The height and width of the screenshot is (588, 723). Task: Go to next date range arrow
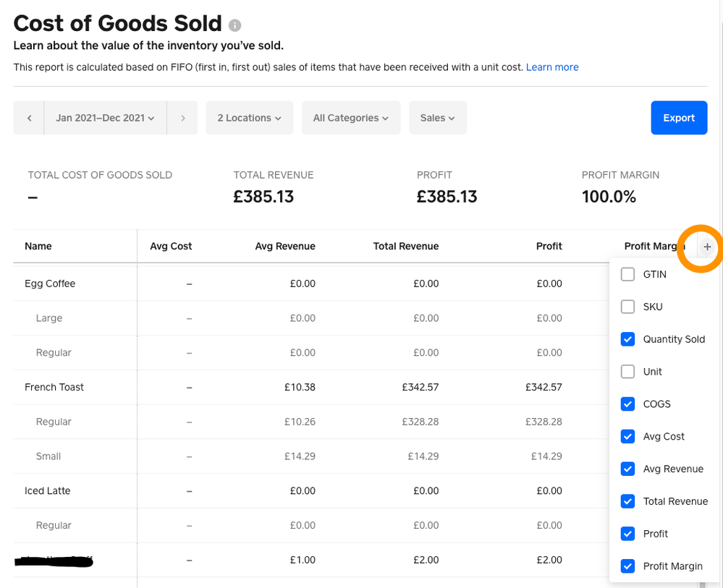(183, 118)
